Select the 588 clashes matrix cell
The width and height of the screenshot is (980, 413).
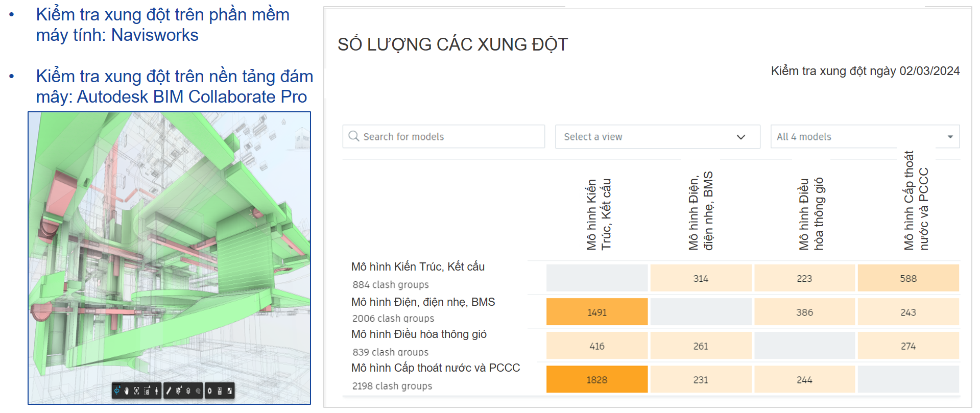tap(908, 279)
